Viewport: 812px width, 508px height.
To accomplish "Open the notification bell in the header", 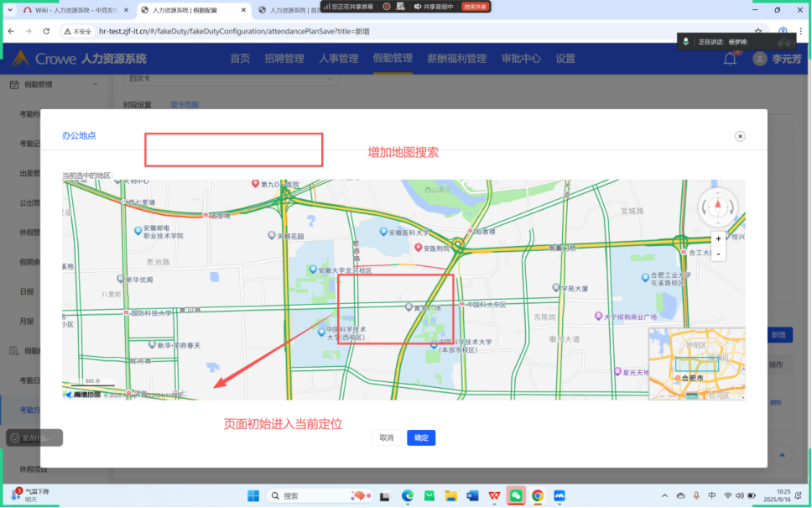I will (730, 59).
